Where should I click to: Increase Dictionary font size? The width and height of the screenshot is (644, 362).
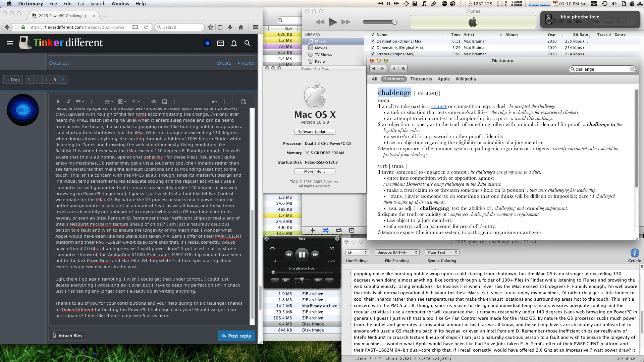coord(403,69)
